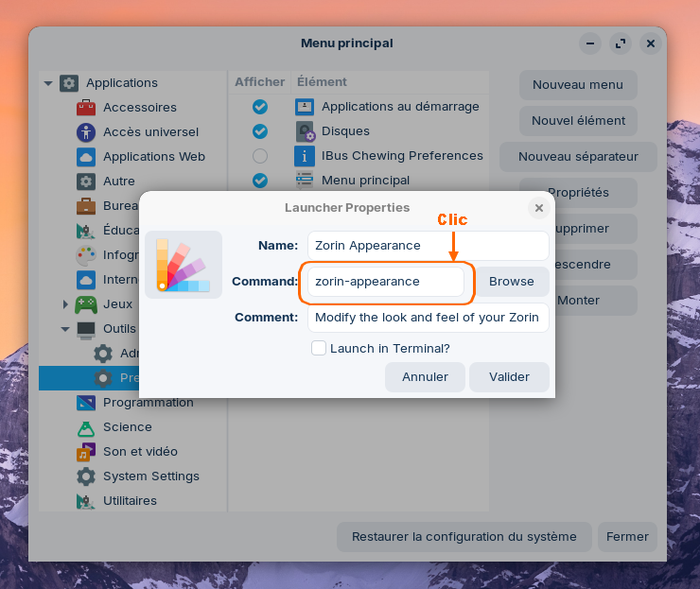Expand the Jeux category arrow
The width and height of the screenshot is (700, 589).
coord(65,304)
